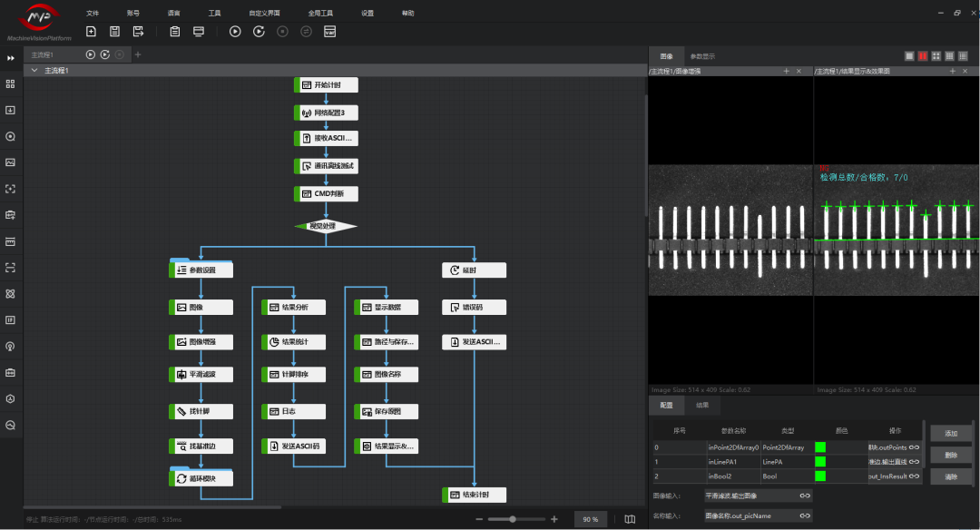The image size is (980, 530).
Task: Open the 90 % zoom level box
Action: coord(591,519)
